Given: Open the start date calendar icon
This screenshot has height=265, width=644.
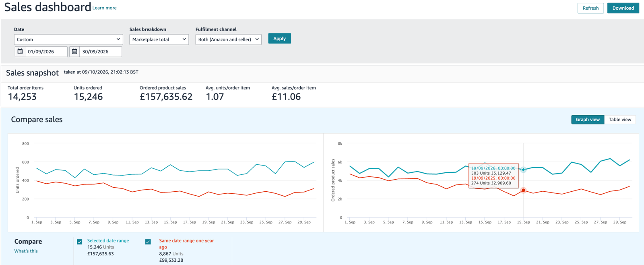Looking at the screenshot, I should point(20,52).
